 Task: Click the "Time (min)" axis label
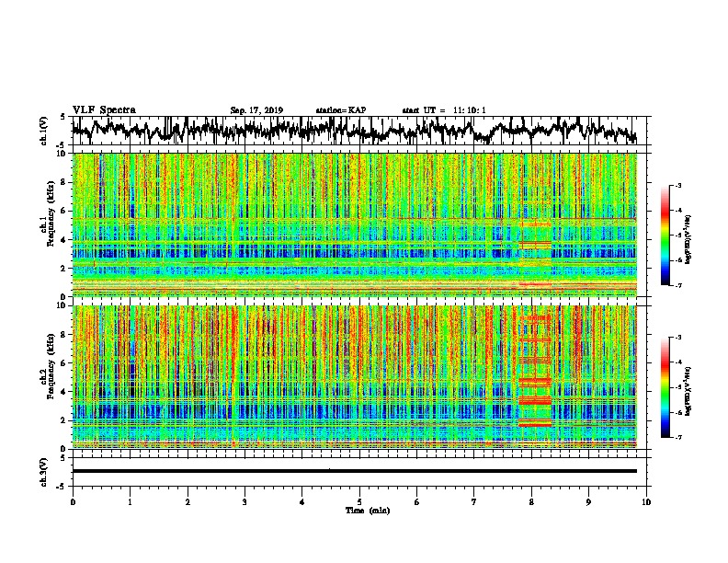pos(368,511)
